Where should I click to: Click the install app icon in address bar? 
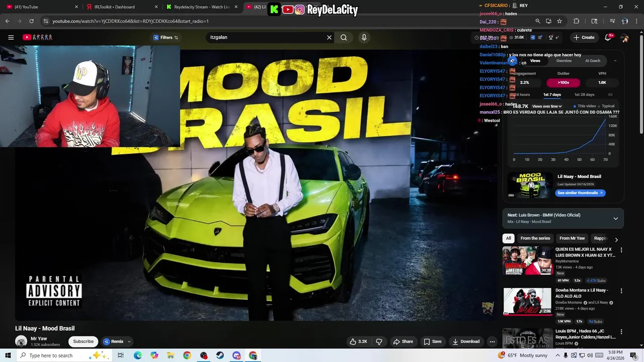[548, 21]
